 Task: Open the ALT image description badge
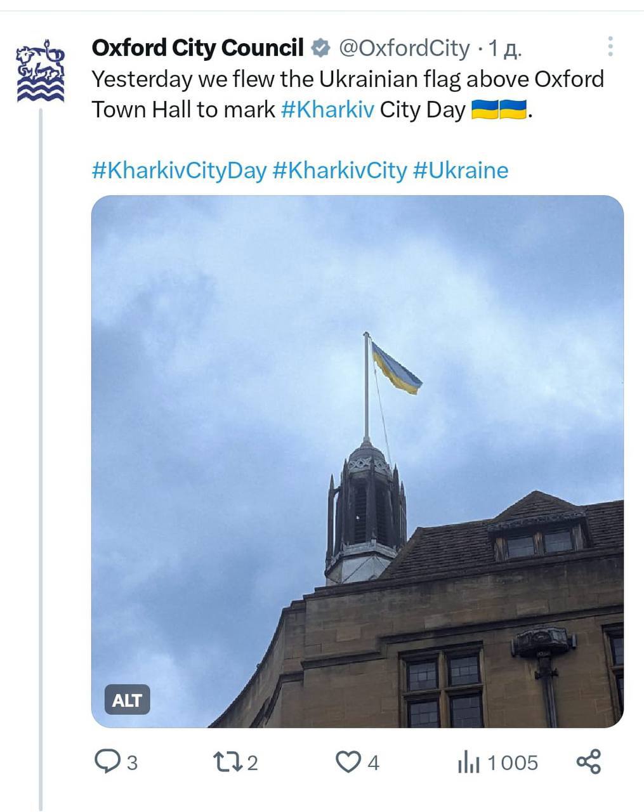(127, 700)
